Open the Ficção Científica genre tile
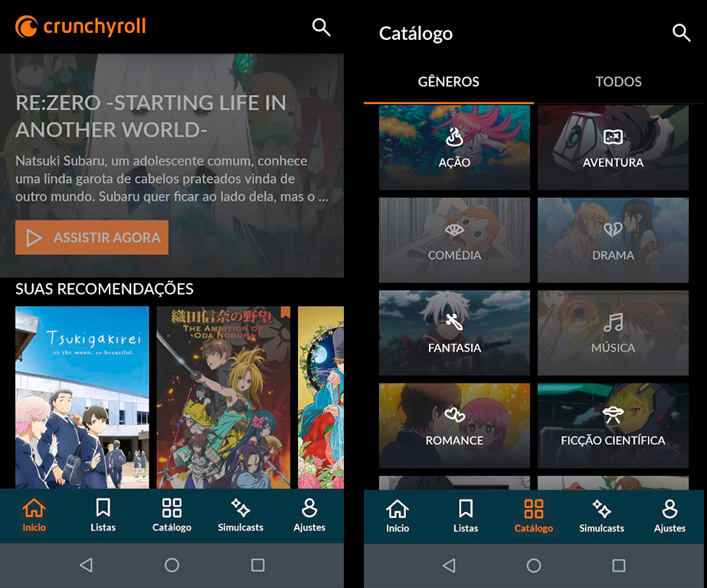 [614, 426]
